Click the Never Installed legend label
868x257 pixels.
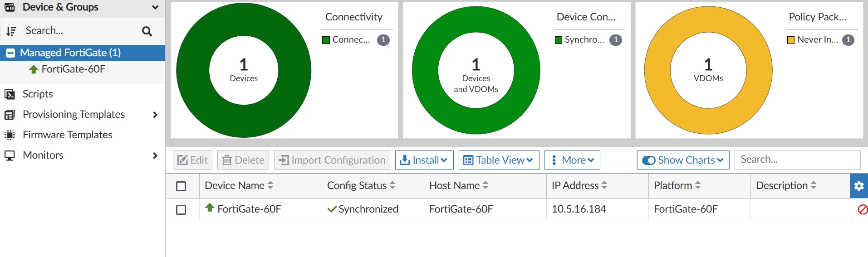coord(818,39)
